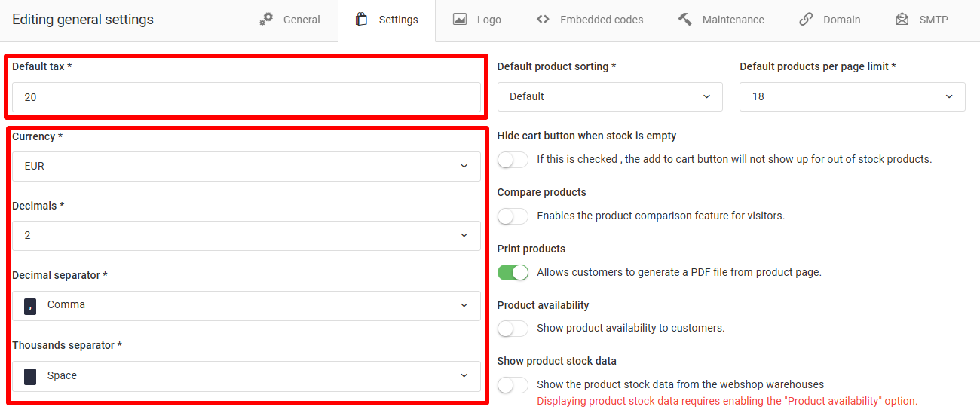
Task: Click the "Default products per page limit *" label
Action: click(x=818, y=66)
